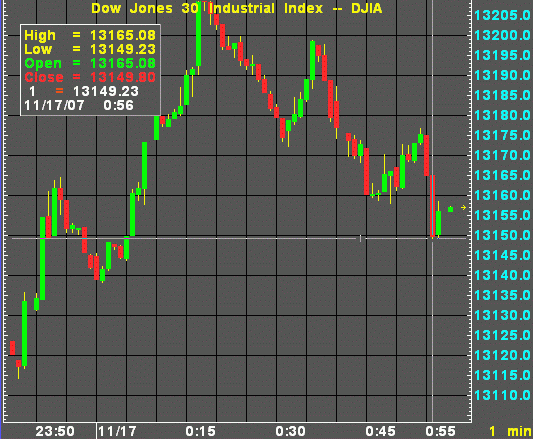533x439 pixels.
Task: Click the green Open value in data box
Action: coord(123,63)
